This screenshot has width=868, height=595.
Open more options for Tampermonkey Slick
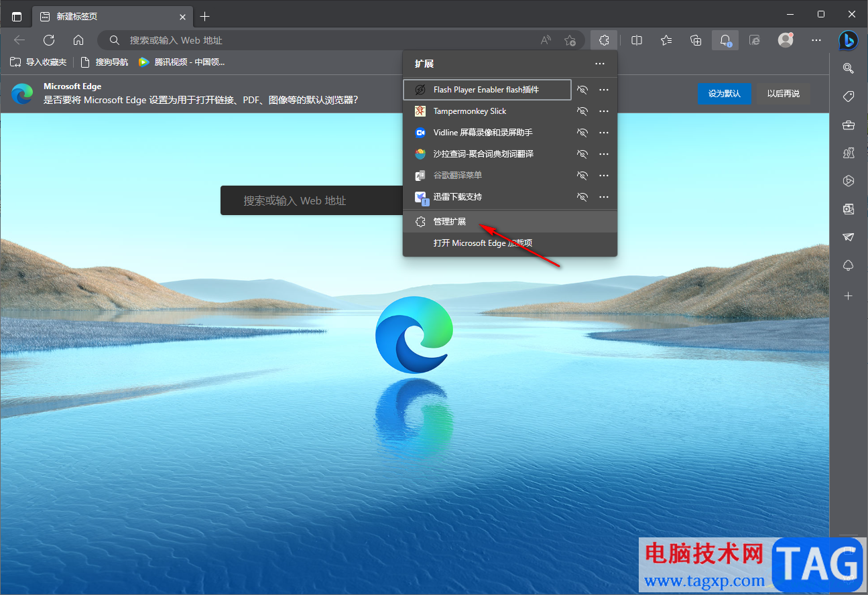pyautogui.click(x=604, y=111)
